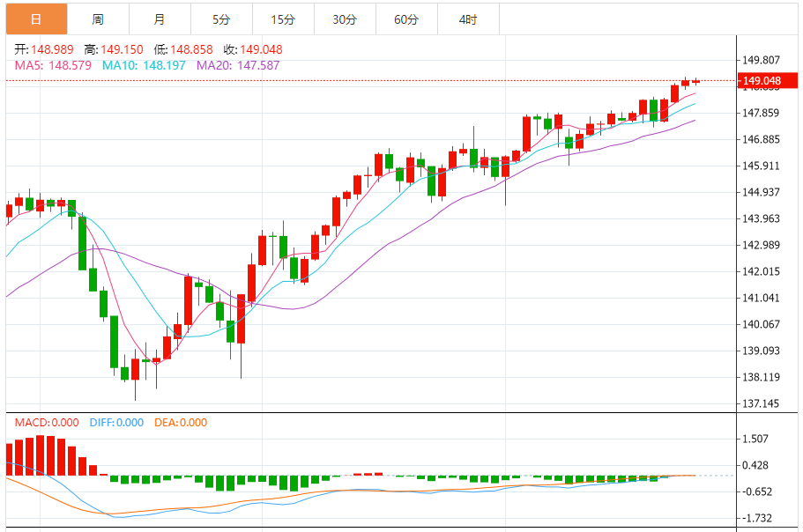Screen dimensions: 803x532
Task: Select the 4时 four-hour tab
Action: [x=468, y=19]
